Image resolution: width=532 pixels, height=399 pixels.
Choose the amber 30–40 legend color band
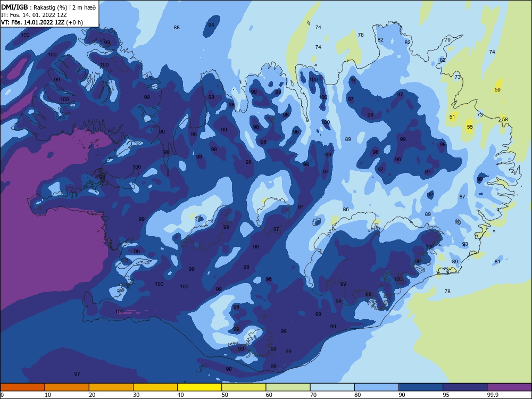coord(155,387)
